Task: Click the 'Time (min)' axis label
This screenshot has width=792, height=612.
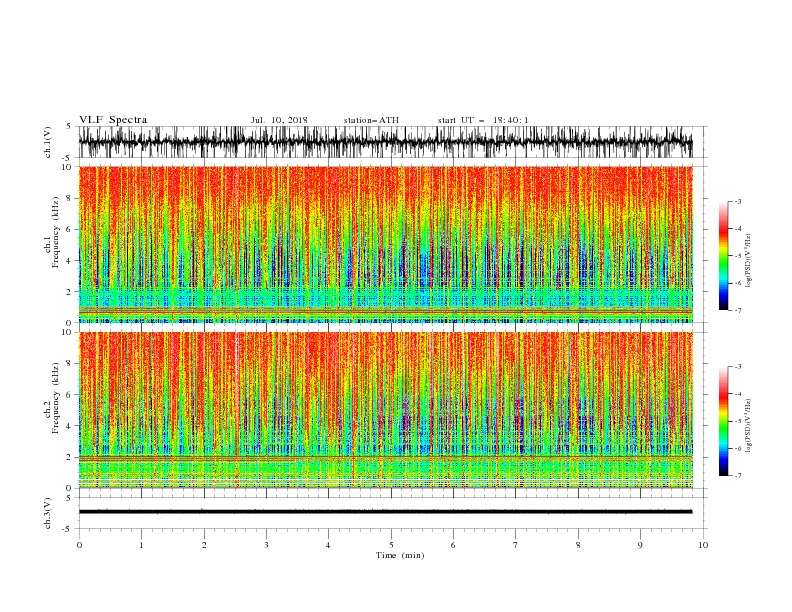Action: coord(400,555)
